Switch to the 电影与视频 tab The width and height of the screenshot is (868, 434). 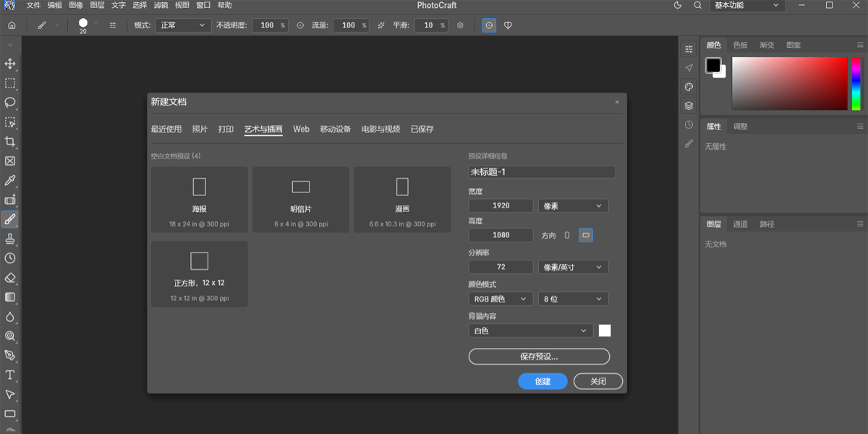tap(380, 129)
